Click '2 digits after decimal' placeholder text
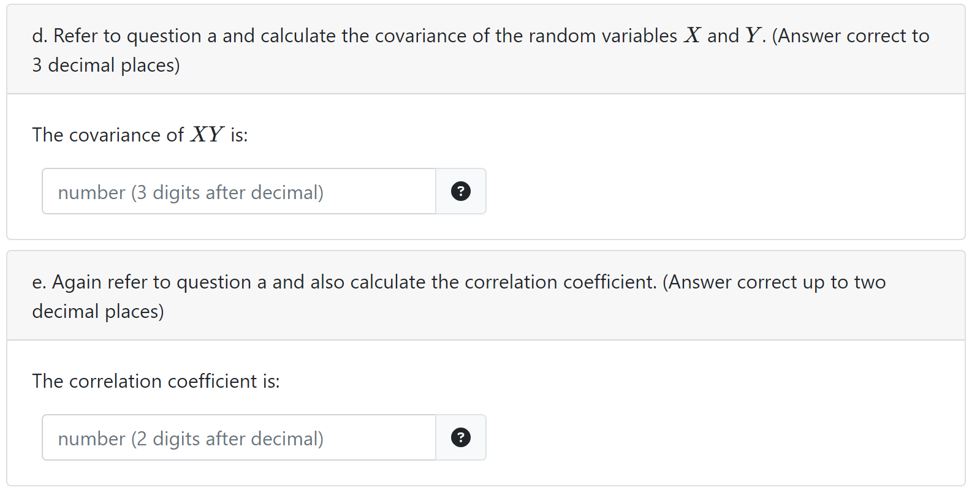 (227, 439)
